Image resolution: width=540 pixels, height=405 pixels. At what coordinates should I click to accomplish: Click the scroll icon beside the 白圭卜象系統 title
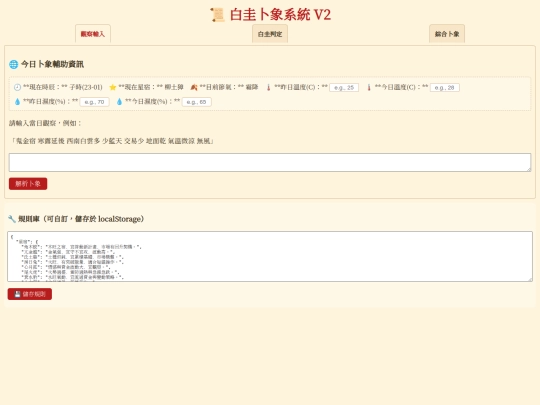[217, 15]
